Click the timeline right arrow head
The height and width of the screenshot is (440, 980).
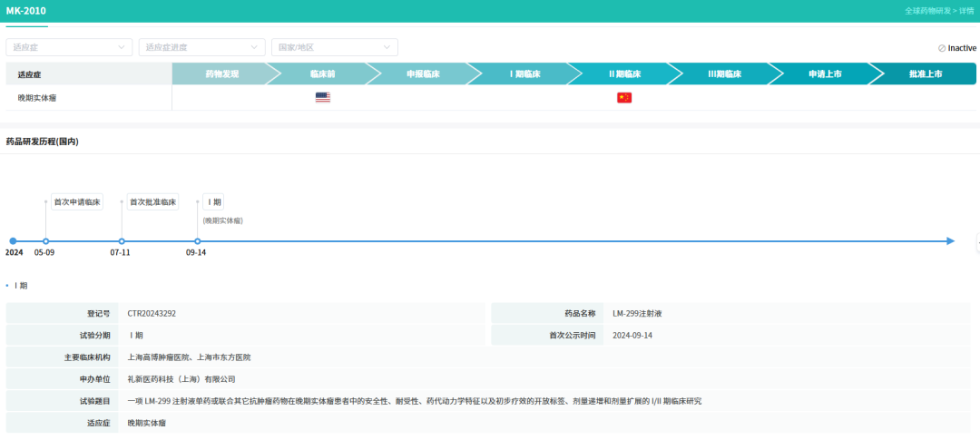pyautogui.click(x=950, y=241)
